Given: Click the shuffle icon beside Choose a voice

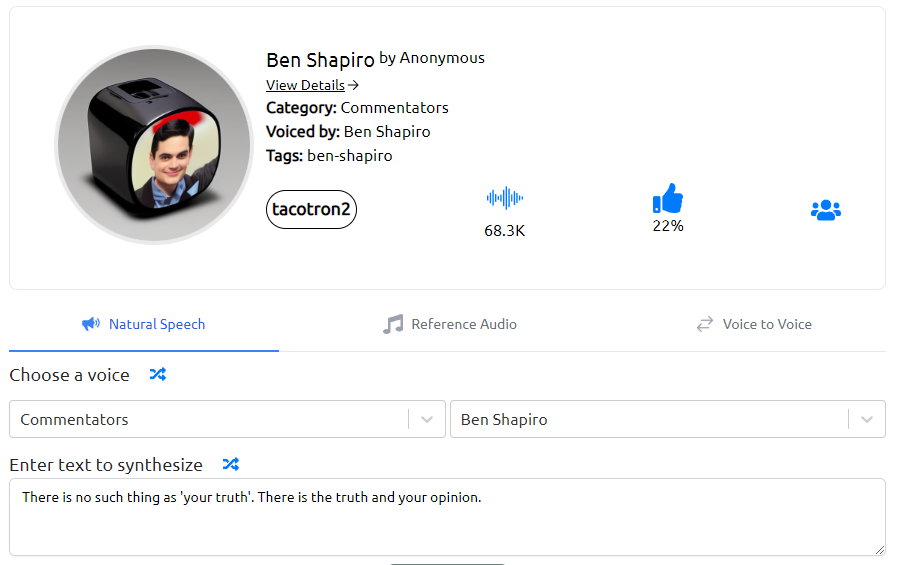Looking at the screenshot, I should coord(158,375).
